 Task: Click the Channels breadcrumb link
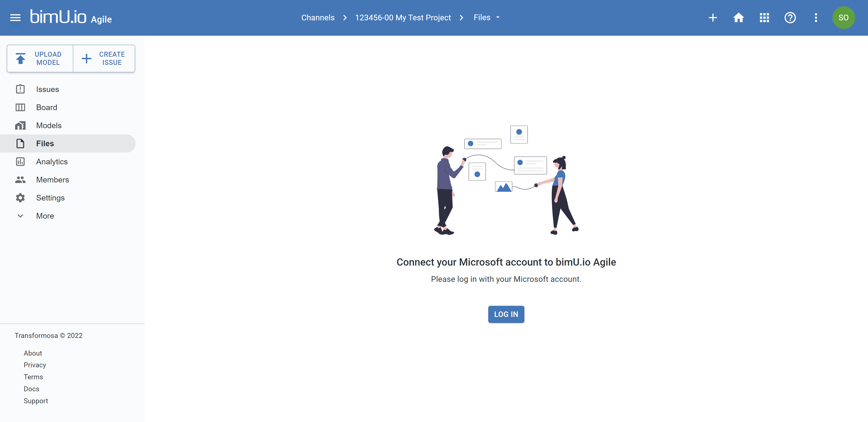(318, 18)
